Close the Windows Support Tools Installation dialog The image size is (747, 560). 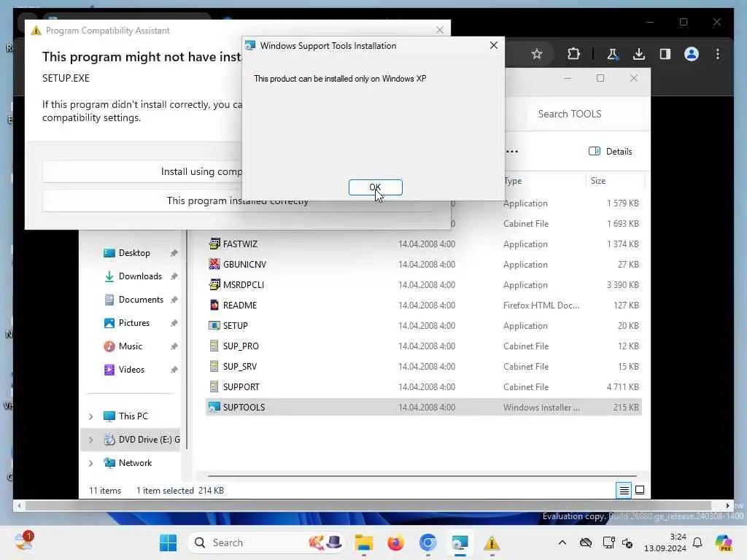pos(494,45)
